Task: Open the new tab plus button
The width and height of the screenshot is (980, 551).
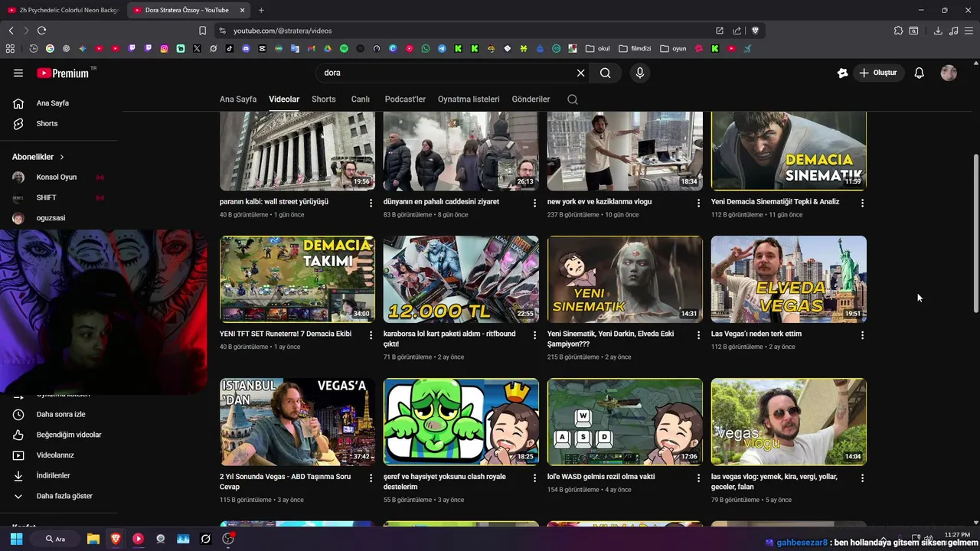Action: [261, 10]
